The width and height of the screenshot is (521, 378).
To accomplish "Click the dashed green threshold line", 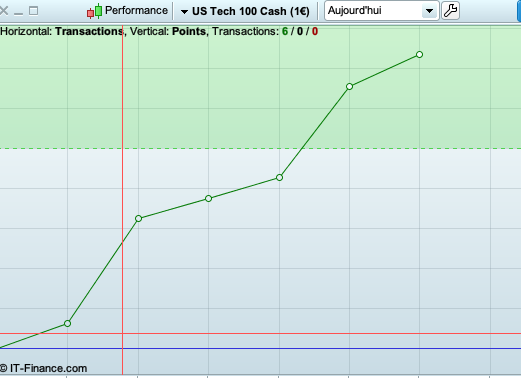I will click(x=260, y=148).
